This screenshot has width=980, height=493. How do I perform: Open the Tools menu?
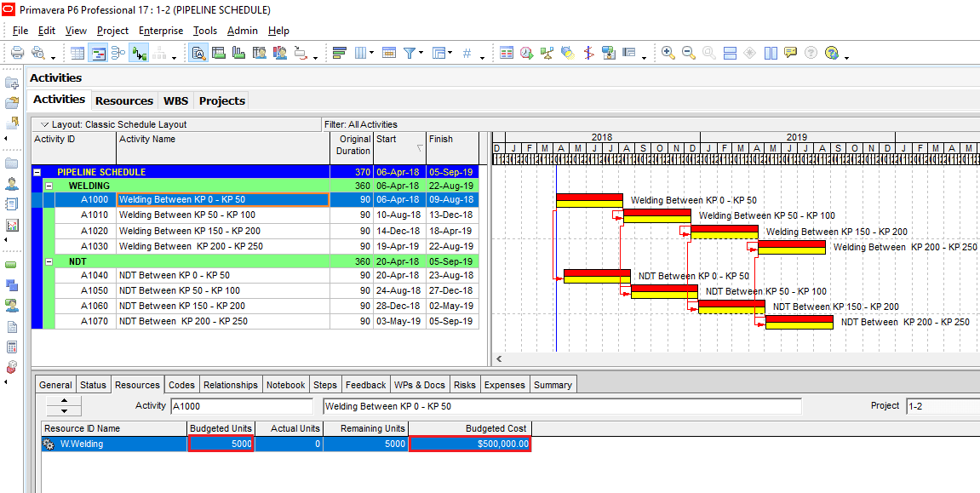[x=205, y=31]
